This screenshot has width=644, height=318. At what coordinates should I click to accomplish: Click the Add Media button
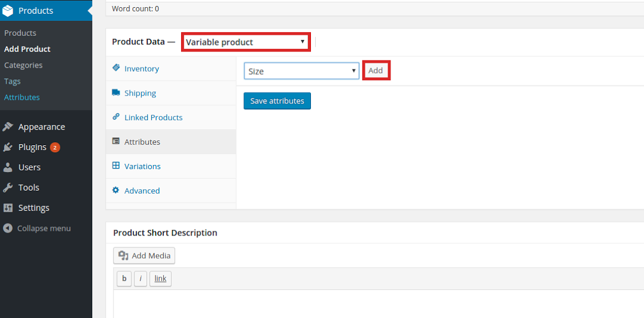[144, 256]
